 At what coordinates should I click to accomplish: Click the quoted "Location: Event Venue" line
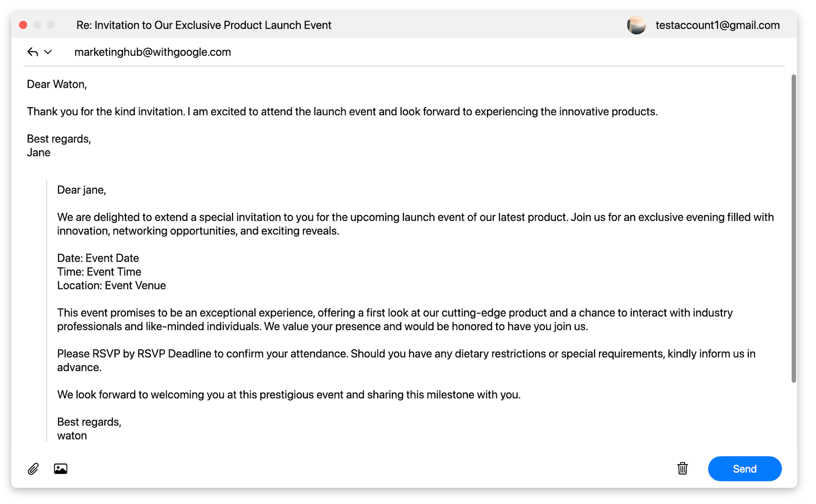pos(111,285)
